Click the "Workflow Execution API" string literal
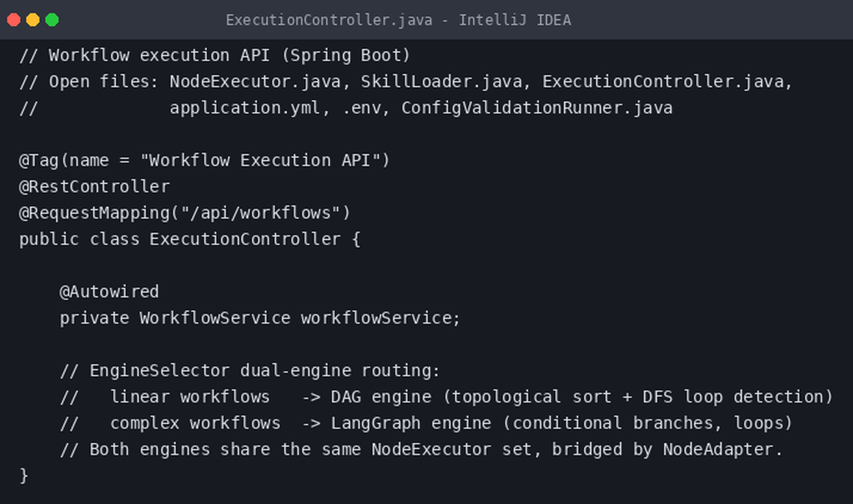The image size is (853, 504). pyautogui.click(x=260, y=160)
